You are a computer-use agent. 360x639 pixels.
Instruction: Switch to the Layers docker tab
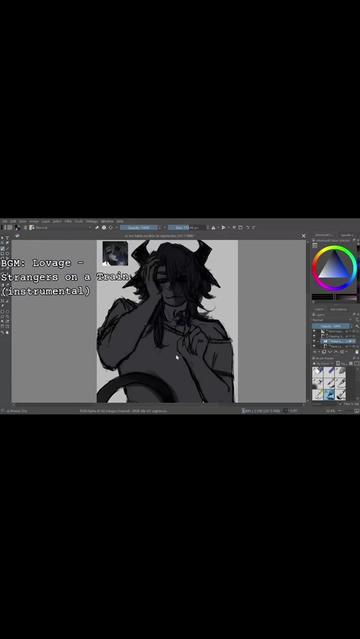(x=319, y=309)
